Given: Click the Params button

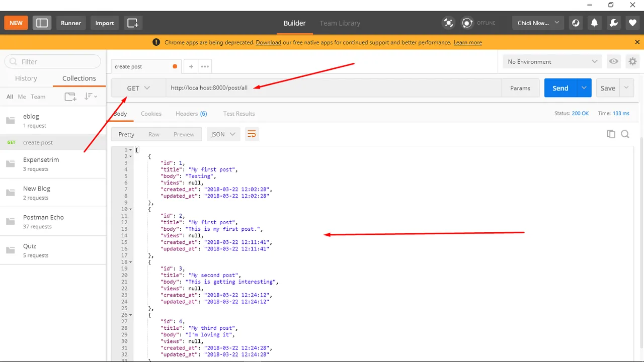Looking at the screenshot, I should [520, 88].
